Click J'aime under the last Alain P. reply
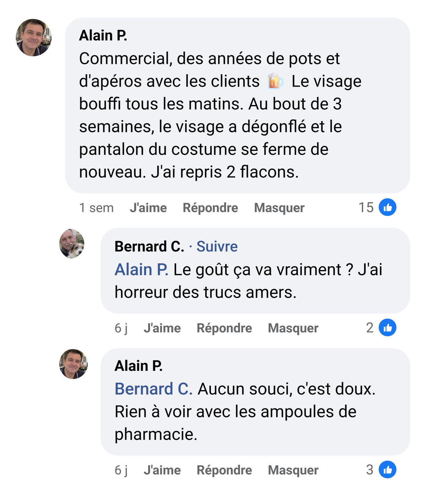This screenshot has width=426, height=504. click(x=162, y=470)
